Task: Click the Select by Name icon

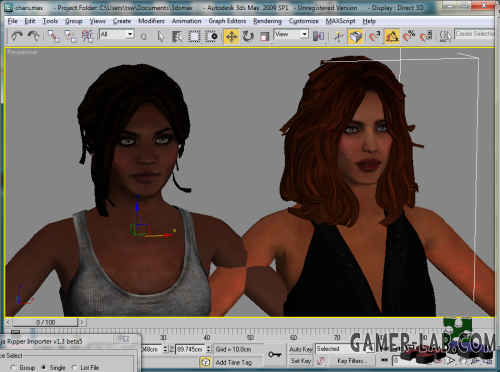Action: (177, 36)
